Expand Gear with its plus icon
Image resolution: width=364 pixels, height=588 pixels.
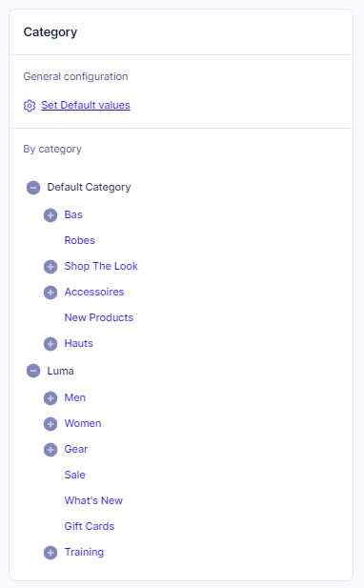(51, 450)
